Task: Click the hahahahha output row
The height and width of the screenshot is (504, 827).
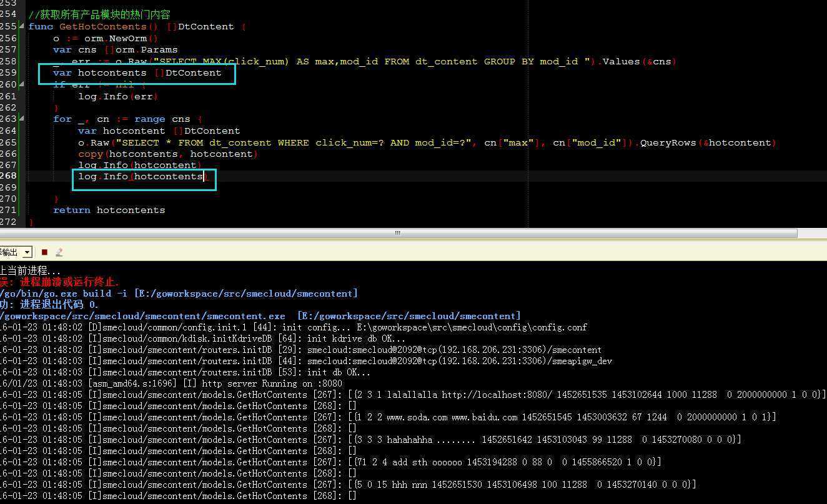Action: pyautogui.click(x=370, y=440)
